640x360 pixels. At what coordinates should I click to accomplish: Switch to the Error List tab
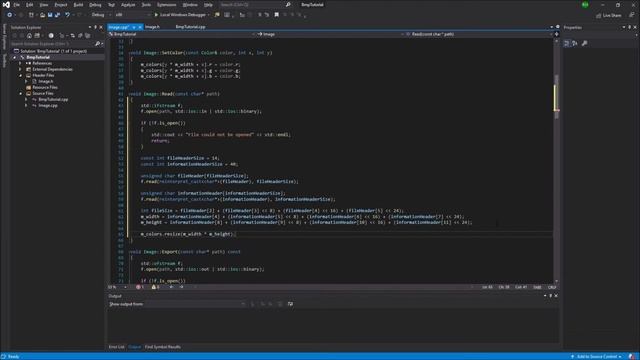click(x=116, y=347)
